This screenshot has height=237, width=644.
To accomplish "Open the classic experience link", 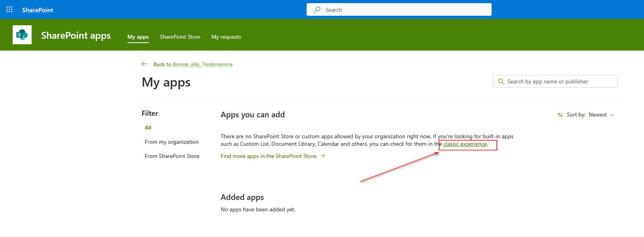I will pyautogui.click(x=465, y=144).
